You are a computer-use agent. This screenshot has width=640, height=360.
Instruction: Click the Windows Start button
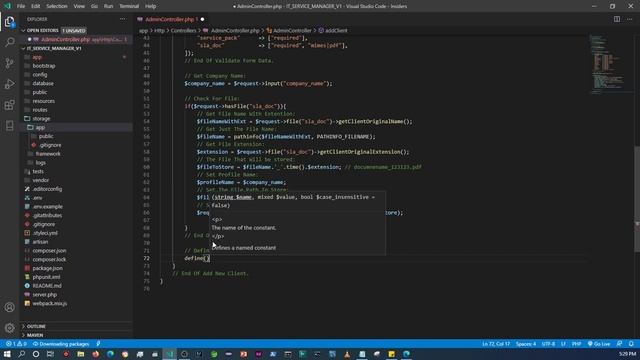pos(7,354)
